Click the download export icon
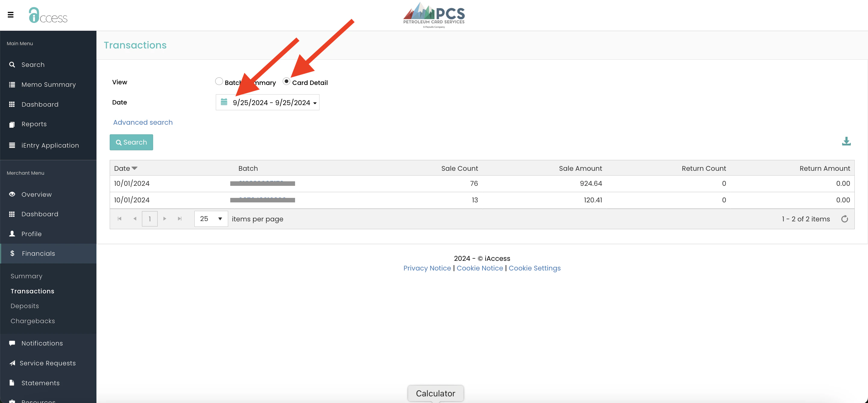868x403 pixels. (x=846, y=141)
